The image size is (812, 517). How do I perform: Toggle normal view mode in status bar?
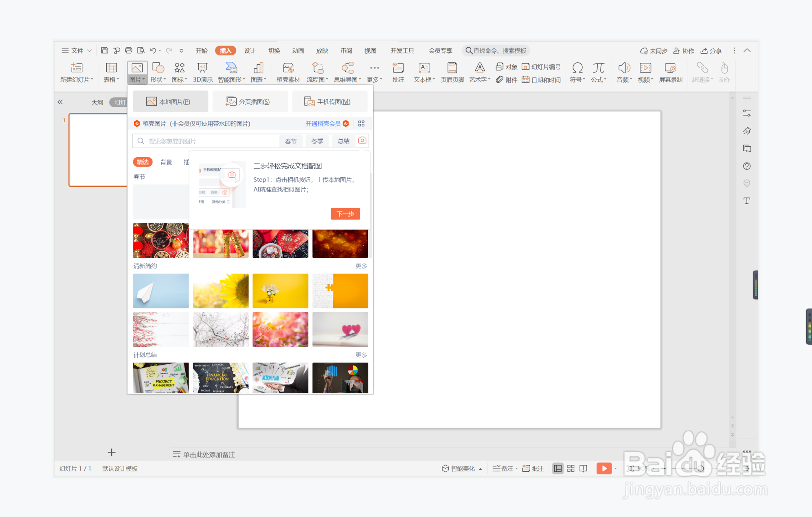pyautogui.click(x=558, y=469)
